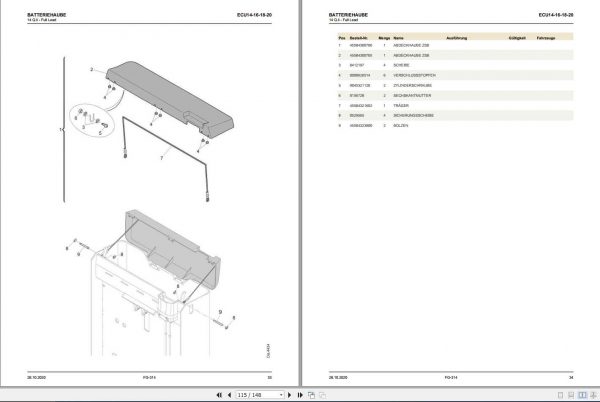Image resolution: width=600 pixels, height=402 pixels.
Task: Enable scrolling single page view
Action: click(571, 395)
